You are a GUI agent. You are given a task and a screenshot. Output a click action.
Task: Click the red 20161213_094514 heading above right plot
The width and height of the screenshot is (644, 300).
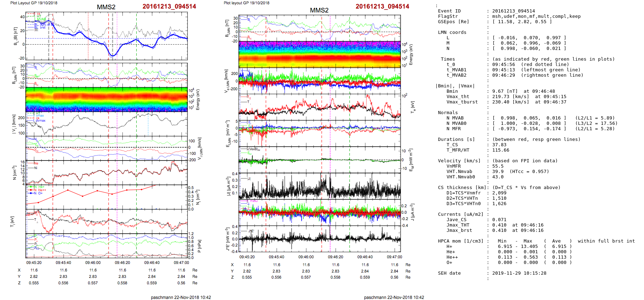(x=382, y=6)
